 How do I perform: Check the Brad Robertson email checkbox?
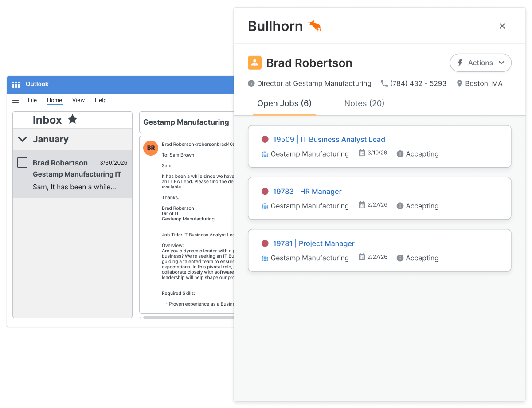point(22,163)
